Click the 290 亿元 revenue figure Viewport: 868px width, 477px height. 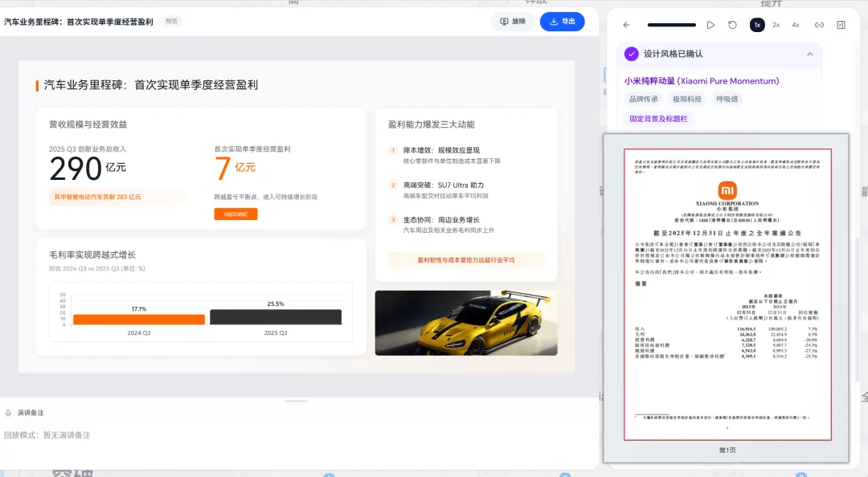[88, 168]
